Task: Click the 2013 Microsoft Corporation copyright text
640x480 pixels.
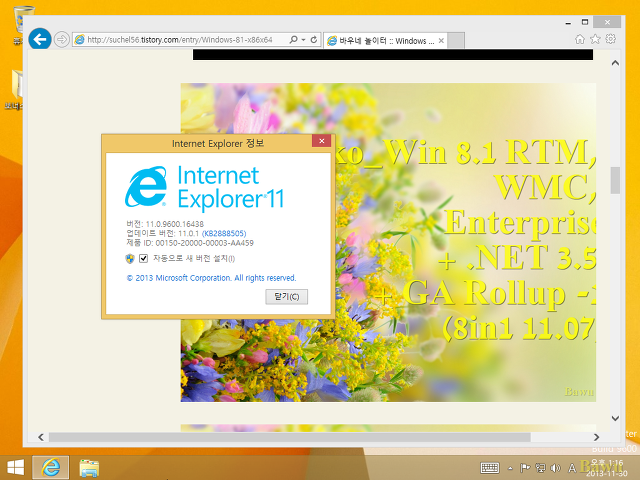Action: tap(211, 278)
